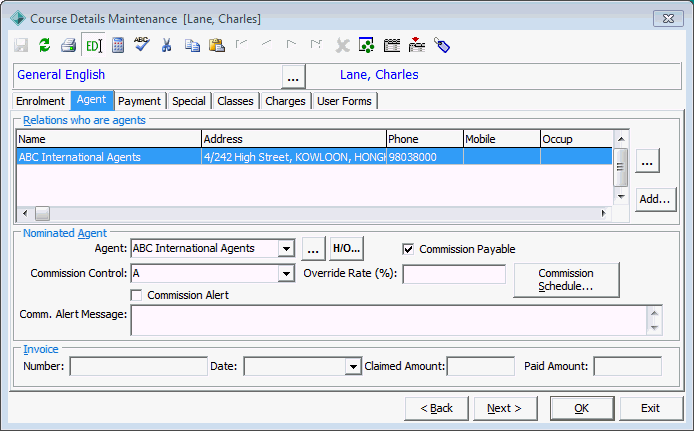Click the < Back button
Image resolution: width=694 pixels, height=431 pixels.
click(436, 408)
